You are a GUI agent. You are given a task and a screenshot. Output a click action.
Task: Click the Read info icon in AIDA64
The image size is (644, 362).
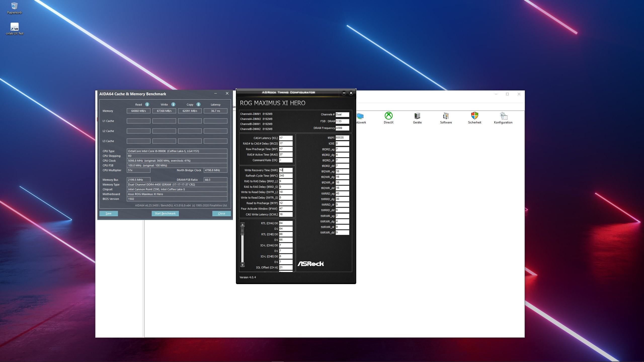click(x=147, y=104)
